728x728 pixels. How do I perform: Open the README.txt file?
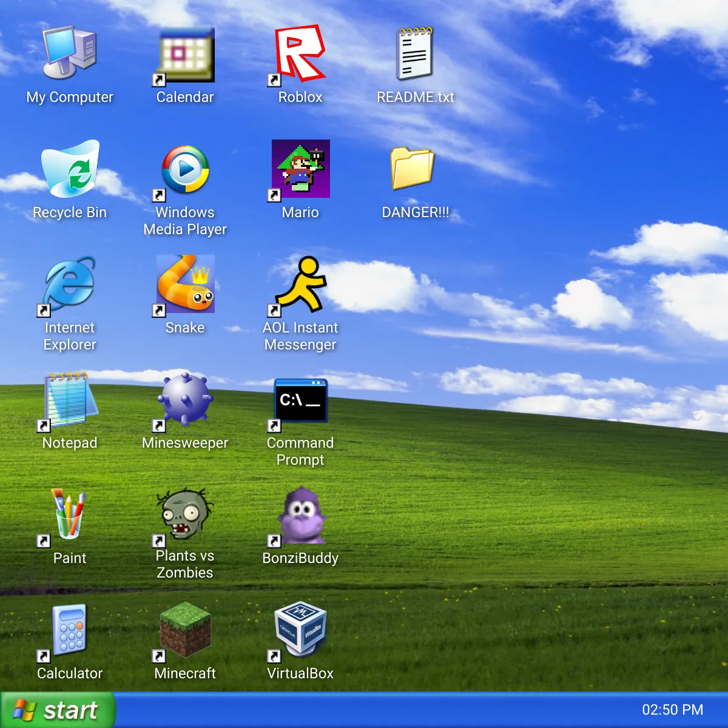(415, 55)
